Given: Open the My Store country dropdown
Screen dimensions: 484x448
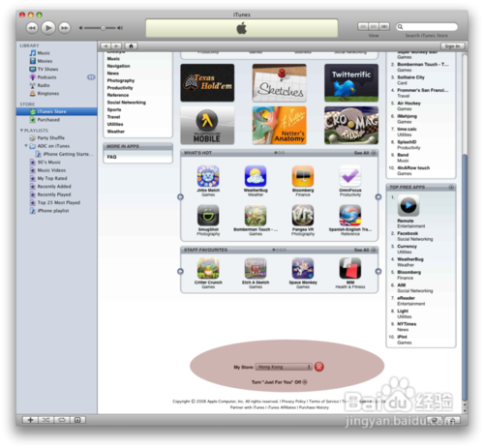Looking at the screenshot, I should coord(284,367).
